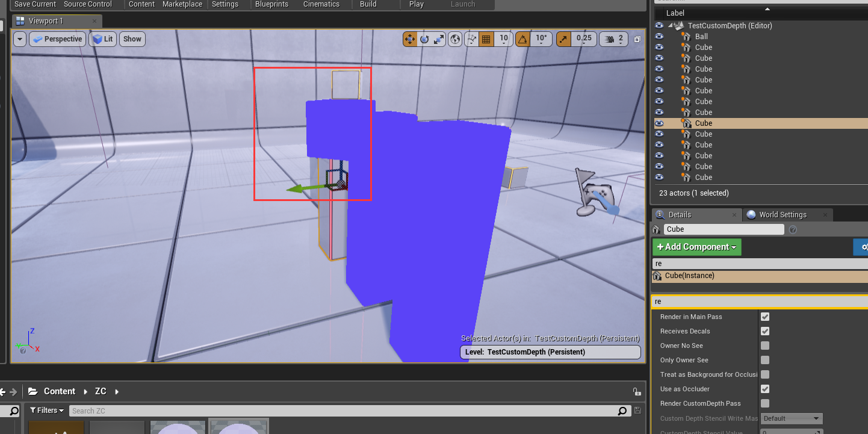Uncheck the Receives Decals checkbox
Viewport: 868px width, 434px height.
point(764,331)
